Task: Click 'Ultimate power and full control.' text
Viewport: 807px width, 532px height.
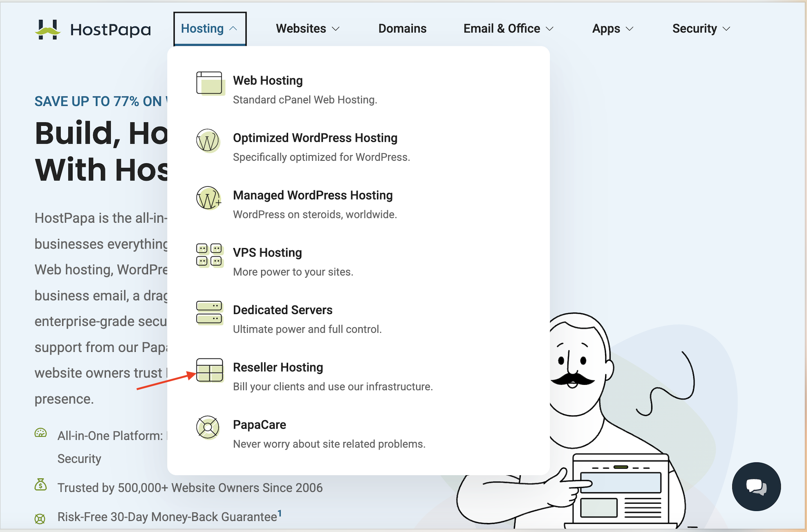Action: coord(307,329)
